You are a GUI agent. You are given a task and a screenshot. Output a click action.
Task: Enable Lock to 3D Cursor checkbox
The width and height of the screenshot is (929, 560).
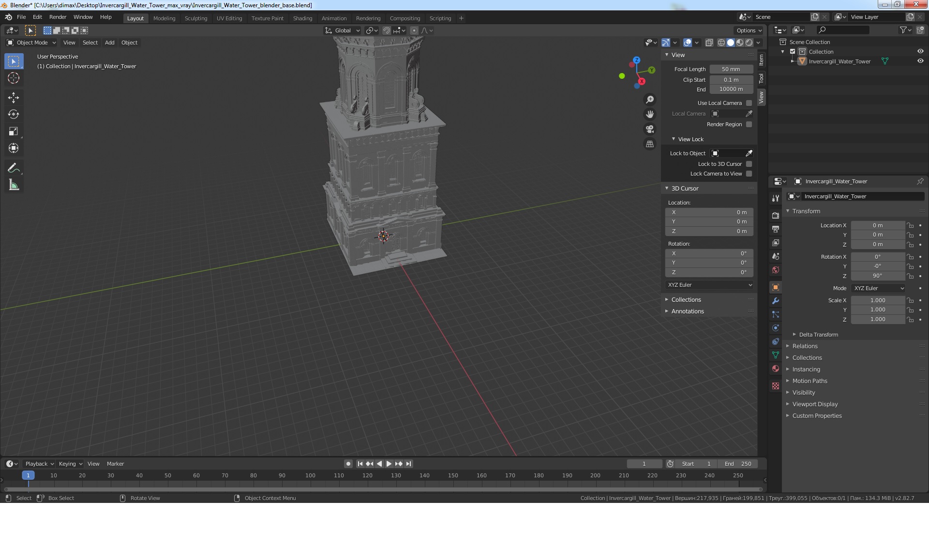[749, 164]
